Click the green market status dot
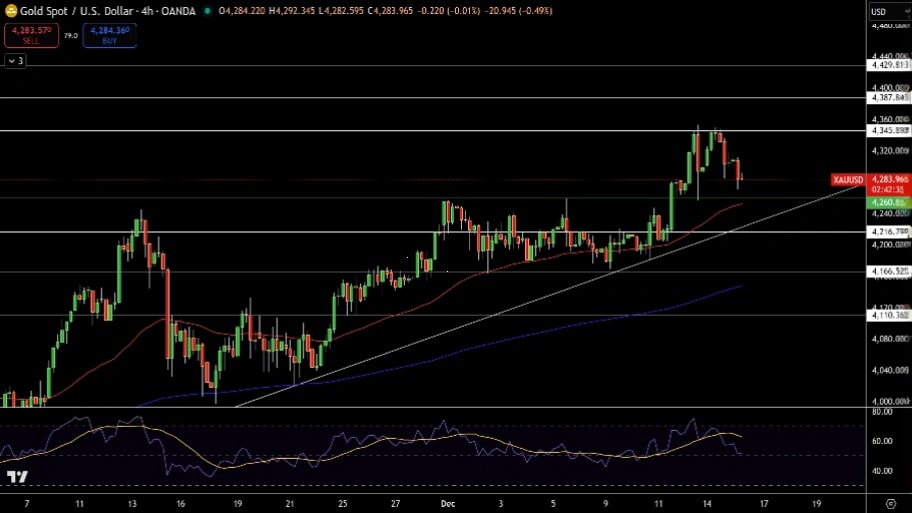912x513 pixels. point(207,11)
